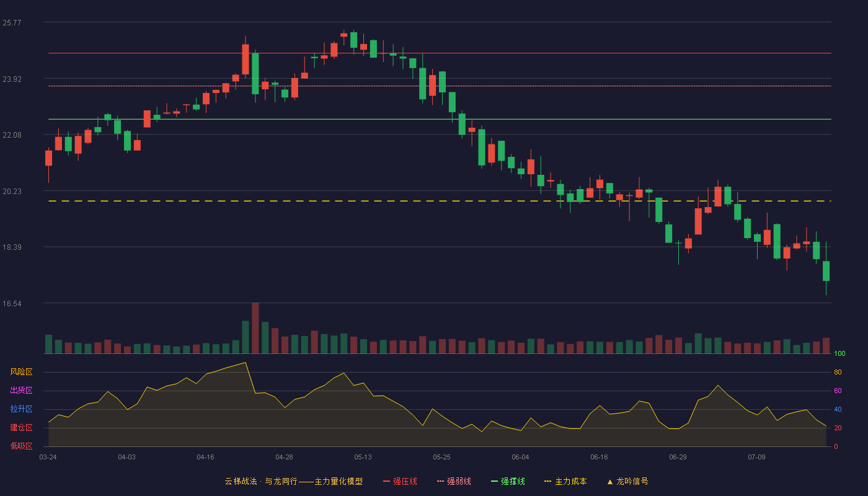Click the 05-25 date label
This screenshot has height=496, width=868.
click(x=442, y=457)
